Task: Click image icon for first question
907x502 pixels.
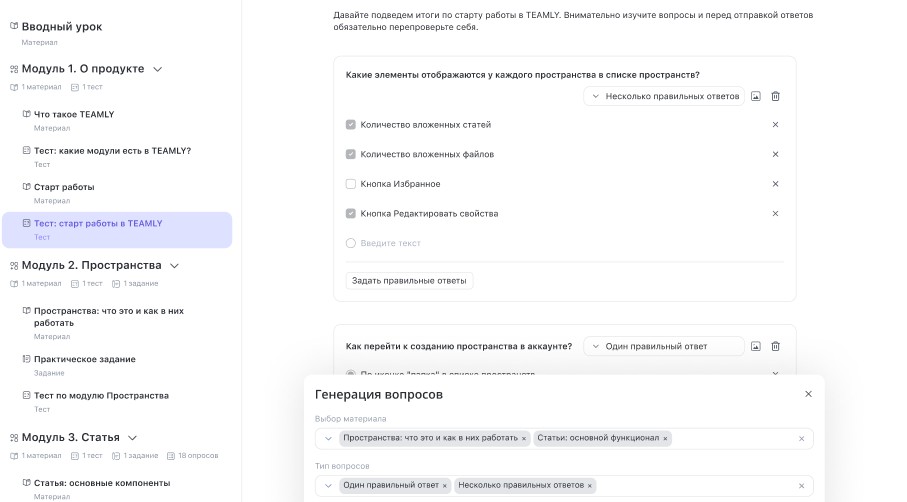Action: (756, 96)
